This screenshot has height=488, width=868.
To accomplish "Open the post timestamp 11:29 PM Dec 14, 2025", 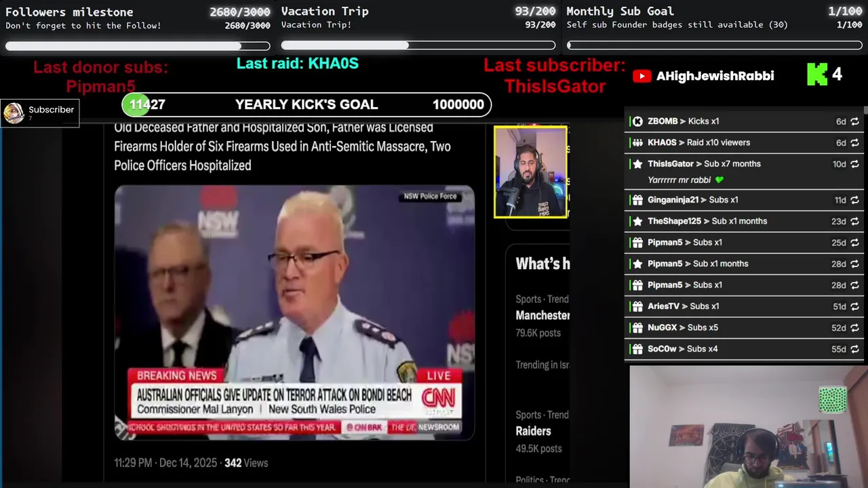I will pyautogui.click(x=165, y=463).
